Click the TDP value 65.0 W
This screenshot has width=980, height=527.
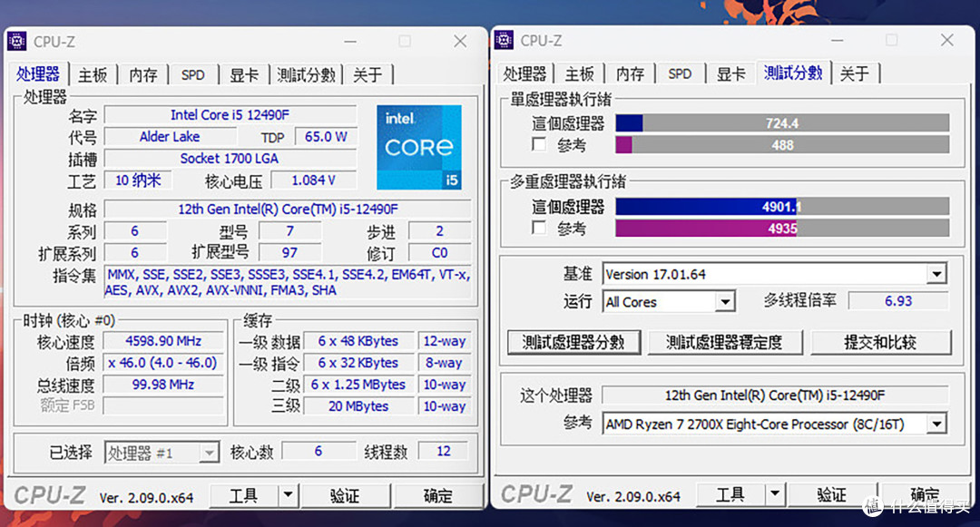tap(326, 137)
